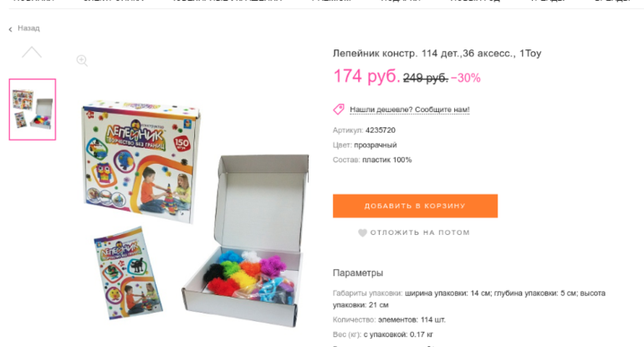Click the 174 руб. price
644x347 pixels.
click(x=367, y=76)
